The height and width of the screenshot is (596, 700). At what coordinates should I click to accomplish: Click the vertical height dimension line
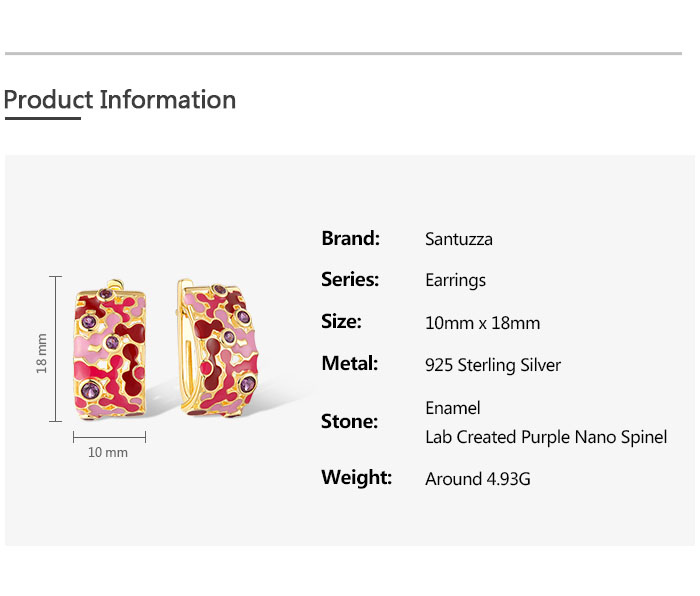point(55,349)
